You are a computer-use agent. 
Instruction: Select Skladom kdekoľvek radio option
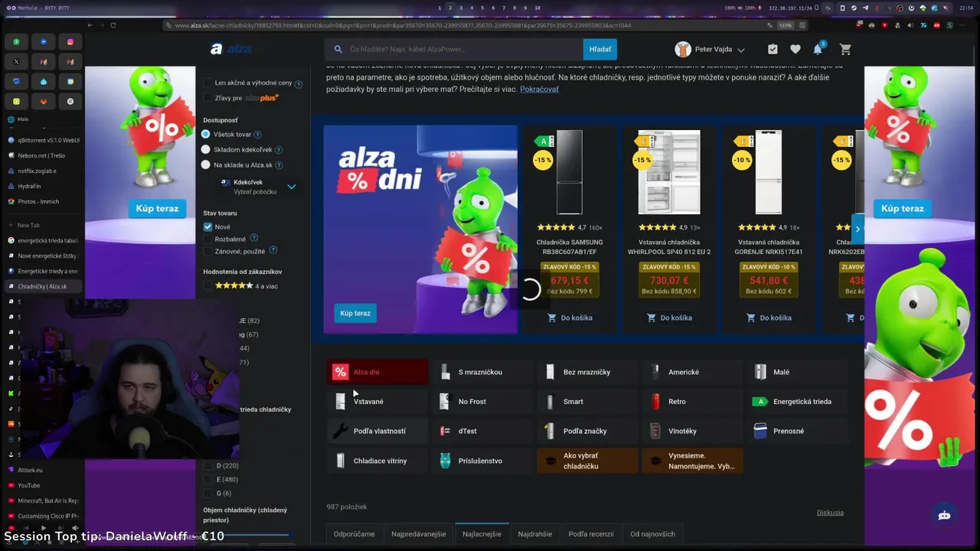(205, 149)
